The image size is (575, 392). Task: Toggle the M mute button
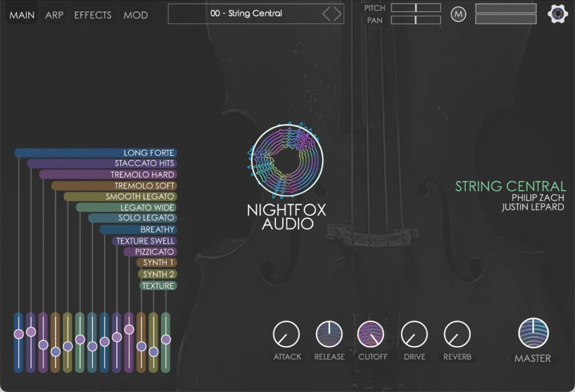tap(458, 14)
